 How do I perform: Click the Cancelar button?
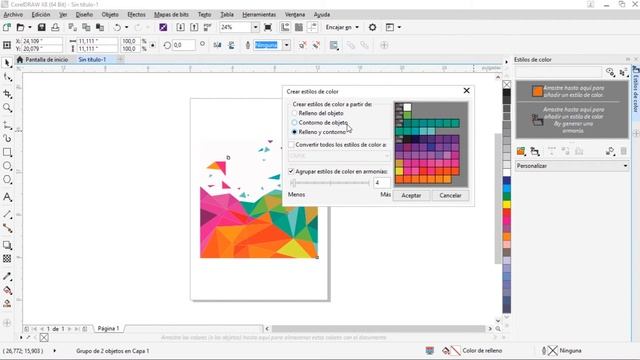(x=450, y=196)
